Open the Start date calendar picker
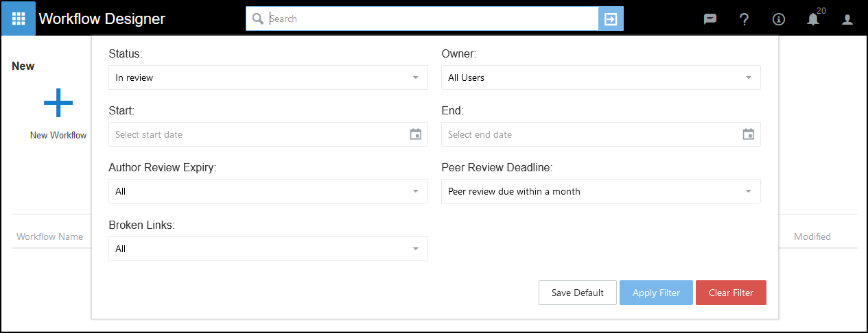 [415, 134]
